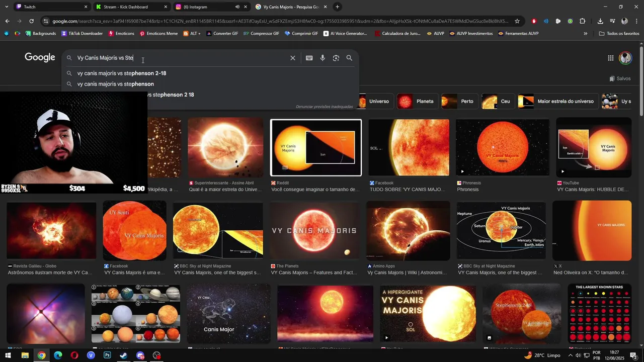This screenshot has height=362, width=644.
Task: Open the 28°C Limpo weather widget
Action: [x=542, y=355]
